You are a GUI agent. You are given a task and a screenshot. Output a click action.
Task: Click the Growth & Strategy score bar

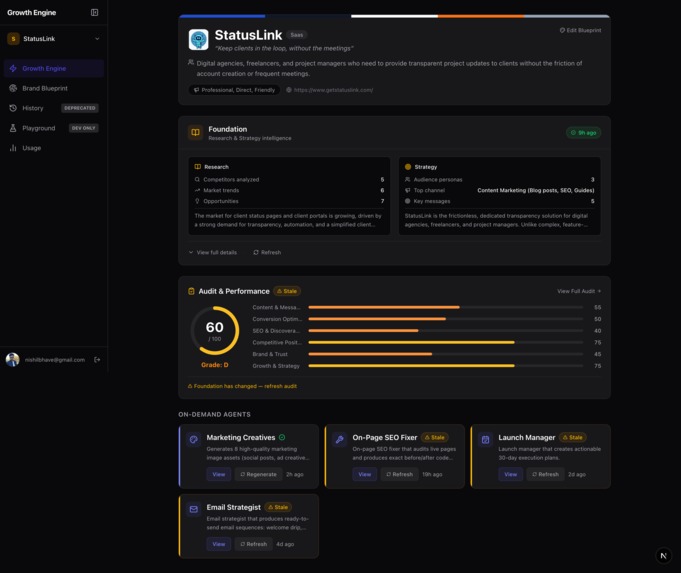click(x=446, y=366)
